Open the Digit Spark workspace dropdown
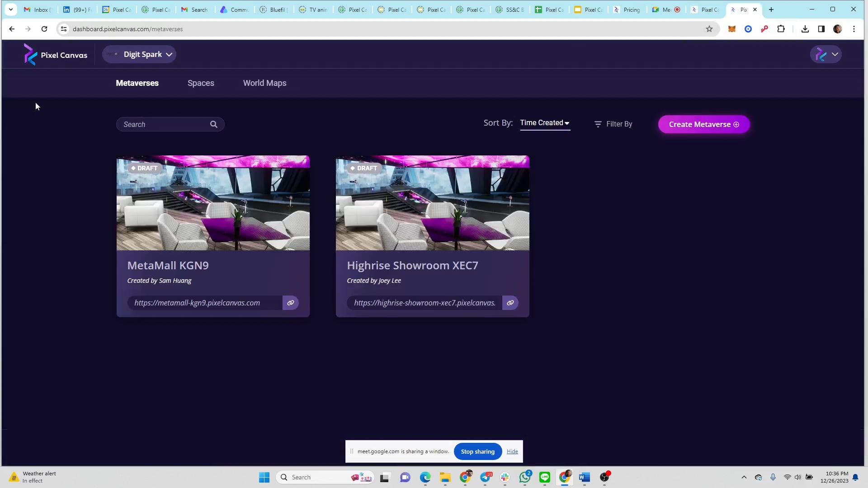The width and height of the screenshot is (868, 488). (x=139, y=54)
